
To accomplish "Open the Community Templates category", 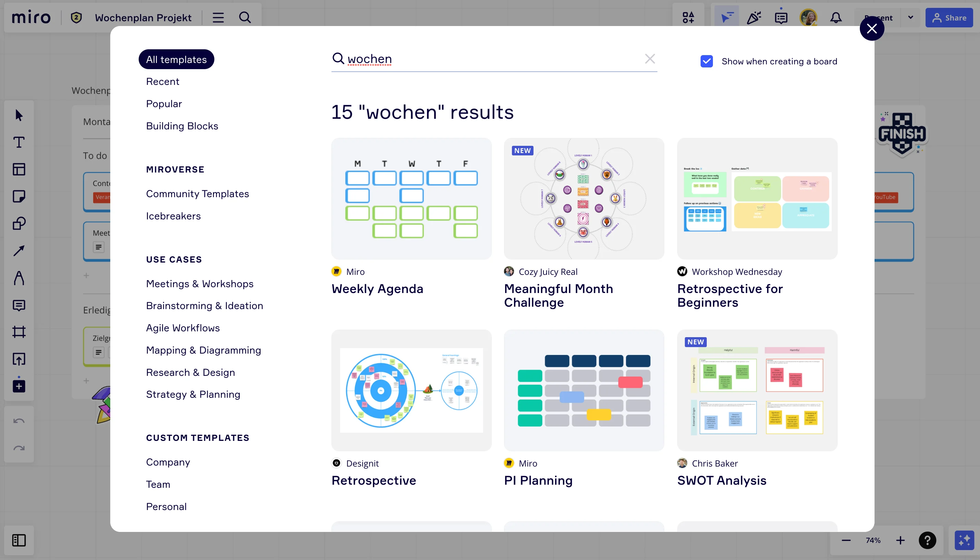I will (x=197, y=193).
